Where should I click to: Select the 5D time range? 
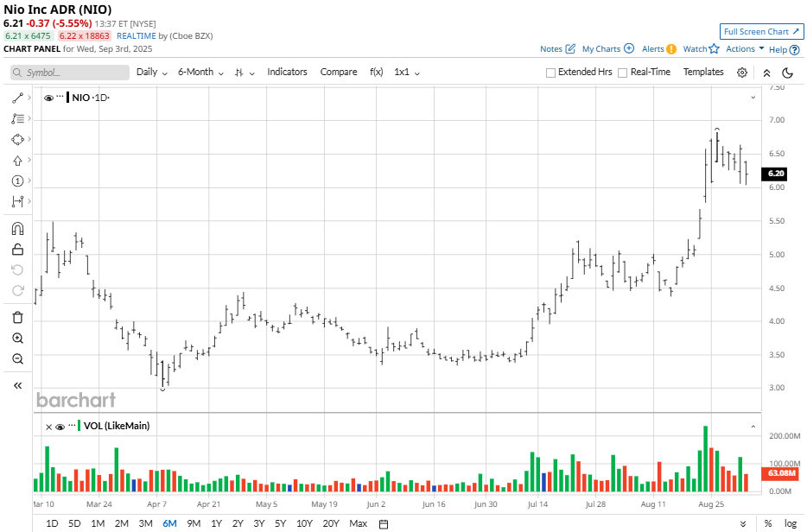74,523
